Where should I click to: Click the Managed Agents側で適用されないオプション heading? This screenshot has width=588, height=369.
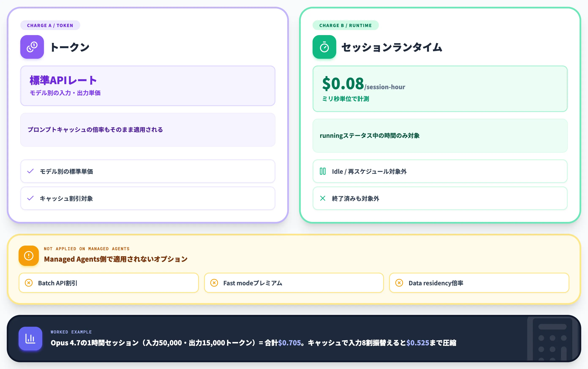click(116, 259)
